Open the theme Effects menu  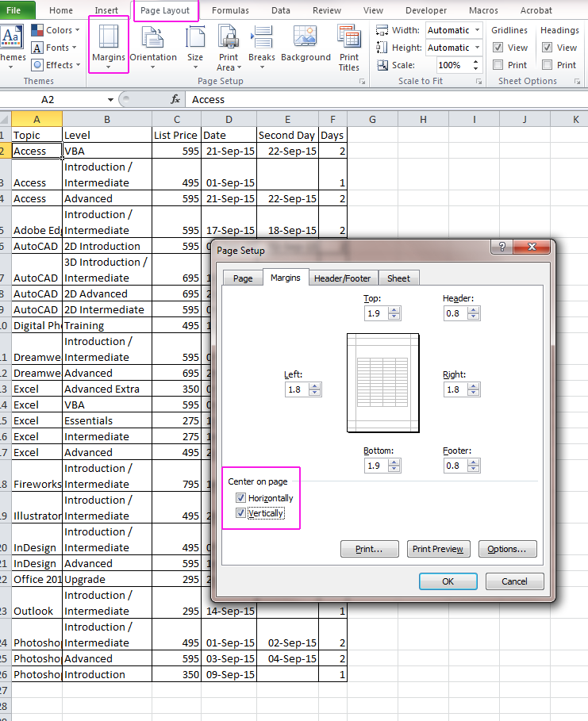[x=56, y=65]
